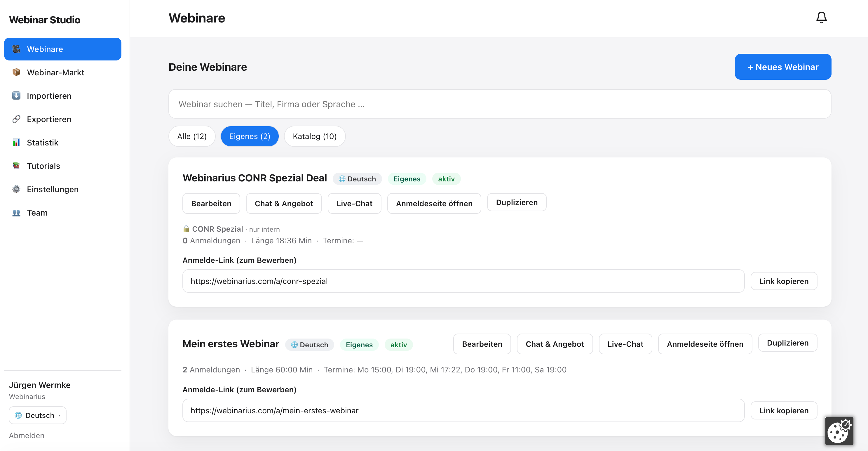Image resolution: width=868 pixels, height=451 pixels.
Task: Click Bearbeiten for Mein erstes Webinar
Action: coord(482,344)
